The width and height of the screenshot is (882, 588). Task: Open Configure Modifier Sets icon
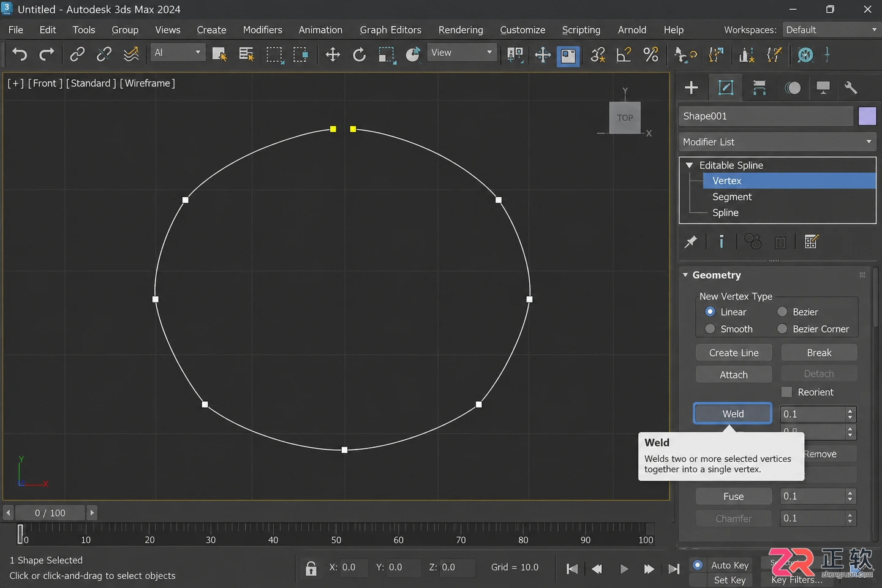tap(812, 242)
